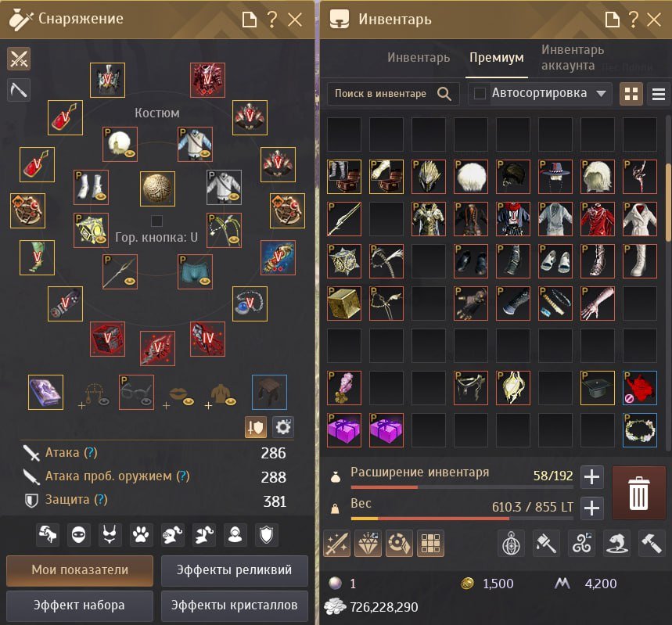Screen dimensions: 672x625
Task: Toggle the sword and shield display button
Action: (x=256, y=427)
